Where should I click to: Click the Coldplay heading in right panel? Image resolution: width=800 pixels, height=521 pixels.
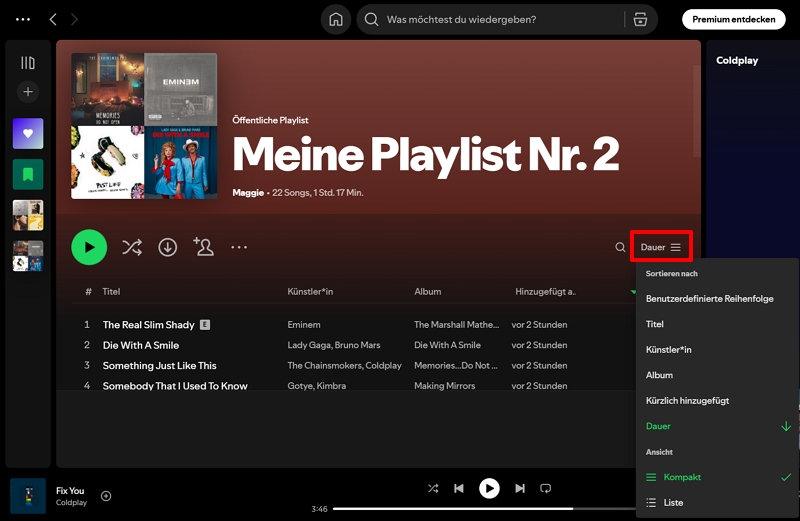tap(737, 60)
